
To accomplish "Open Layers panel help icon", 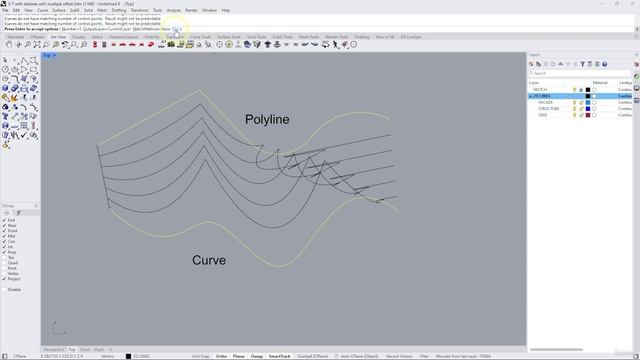I will pyautogui.click(x=604, y=64).
